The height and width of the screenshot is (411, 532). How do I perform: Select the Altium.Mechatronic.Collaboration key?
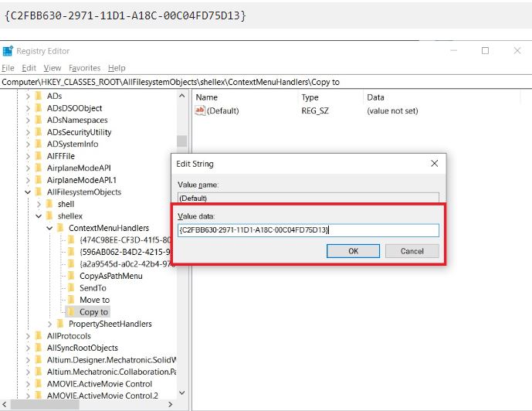pyautogui.click(x=112, y=372)
